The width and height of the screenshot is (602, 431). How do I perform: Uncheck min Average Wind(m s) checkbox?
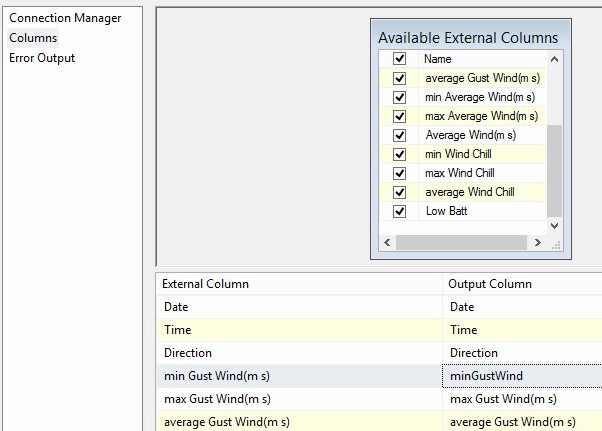(400, 97)
